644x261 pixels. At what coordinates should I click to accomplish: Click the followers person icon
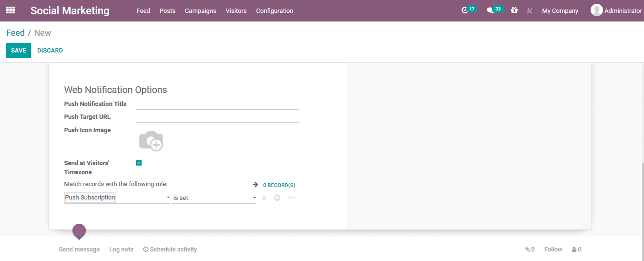tap(574, 249)
